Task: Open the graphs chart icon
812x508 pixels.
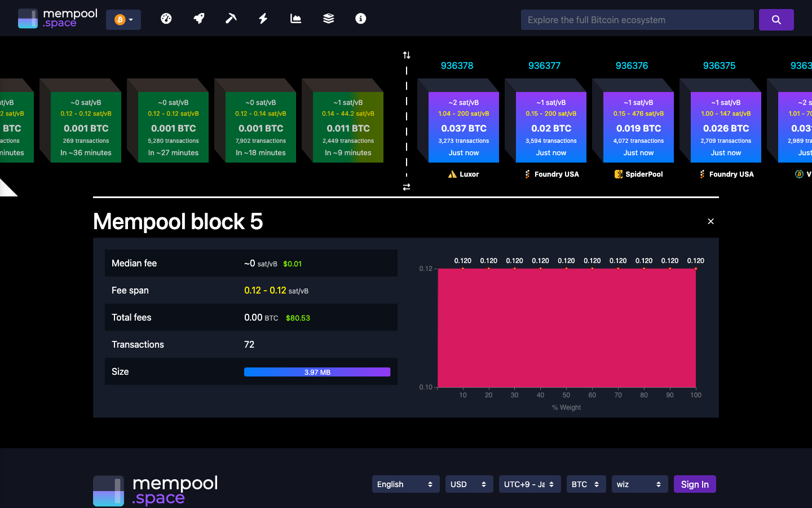Action: click(295, 18)
